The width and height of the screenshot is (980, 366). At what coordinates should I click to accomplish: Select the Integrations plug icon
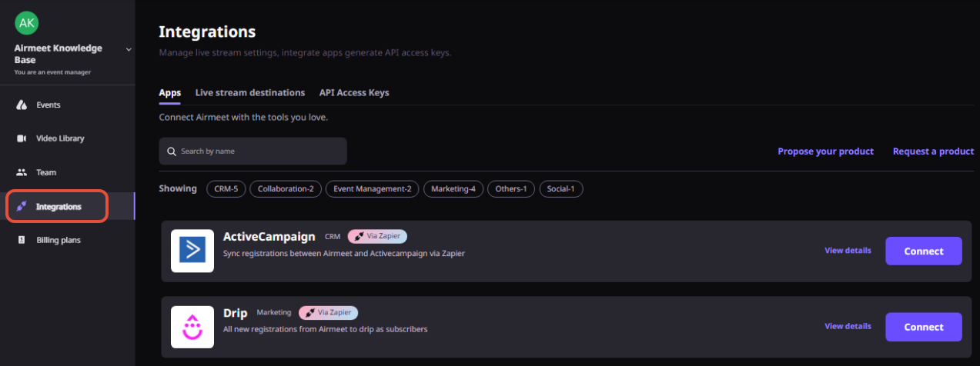[x=22, y=206]
